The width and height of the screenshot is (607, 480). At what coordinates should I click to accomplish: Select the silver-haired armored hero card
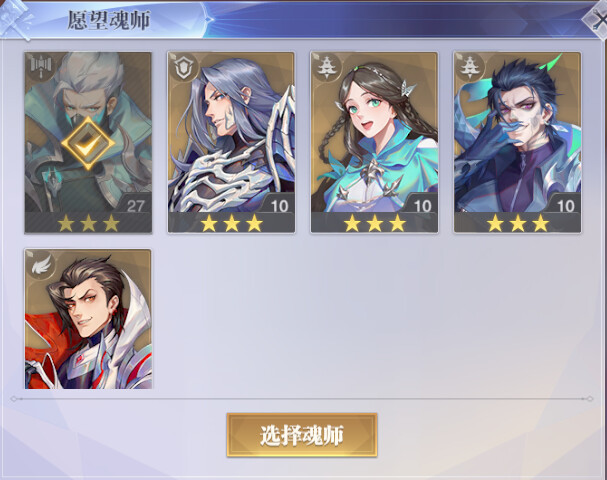231,142
